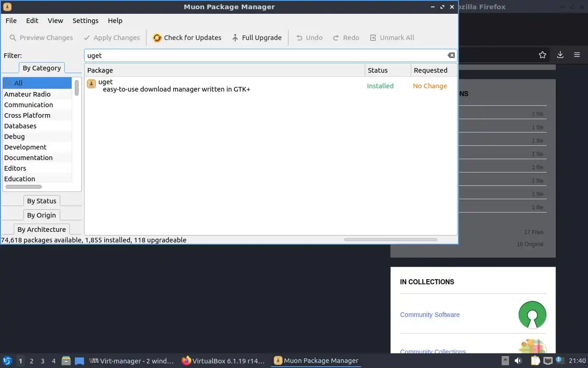Click Check for Updates

(187, 38)
